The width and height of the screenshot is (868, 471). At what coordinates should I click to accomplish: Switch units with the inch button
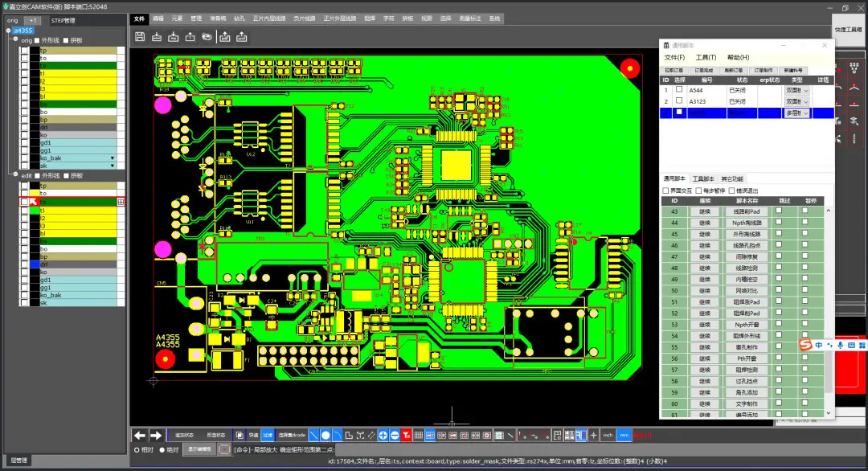pyautogui.click(x=608, y=436)
